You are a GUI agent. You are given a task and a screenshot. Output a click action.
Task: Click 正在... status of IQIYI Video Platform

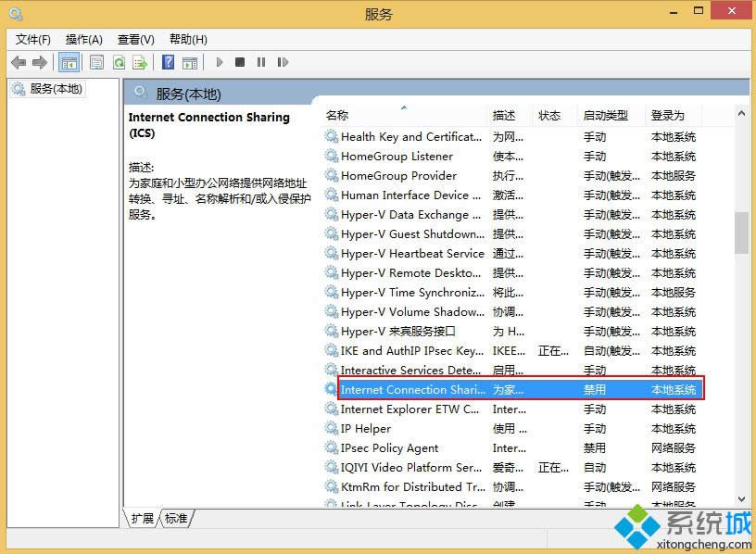point(553,468)
